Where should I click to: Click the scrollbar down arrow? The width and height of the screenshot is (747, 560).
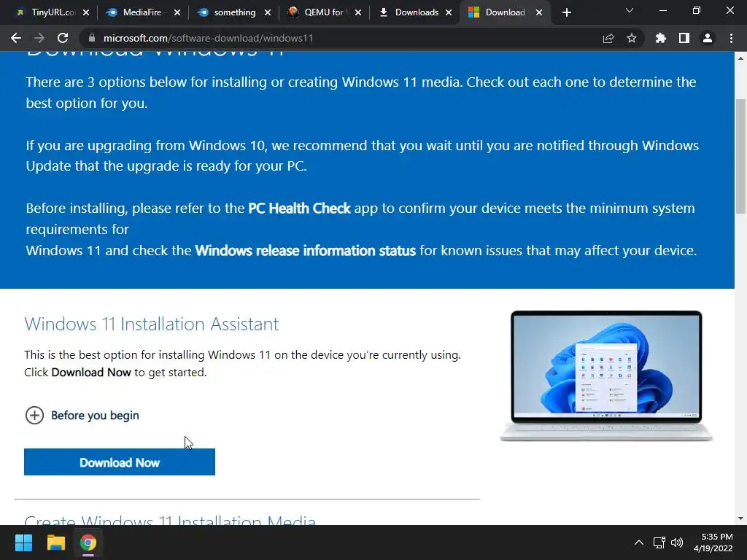[x=740, y=518]
